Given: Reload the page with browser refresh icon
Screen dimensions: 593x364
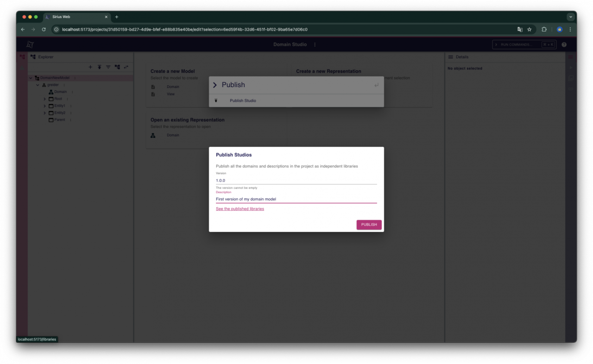Looking at the screenshot, I should point(44,29).
